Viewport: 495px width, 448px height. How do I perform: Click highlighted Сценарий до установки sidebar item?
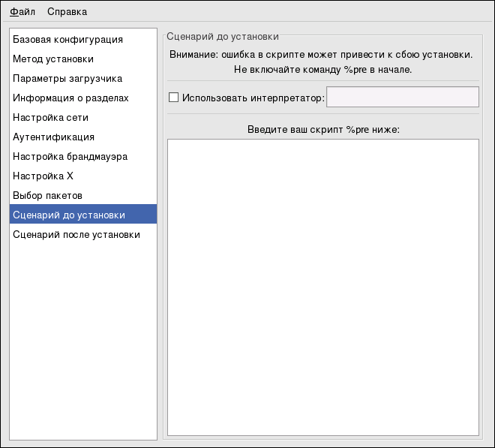69,215
